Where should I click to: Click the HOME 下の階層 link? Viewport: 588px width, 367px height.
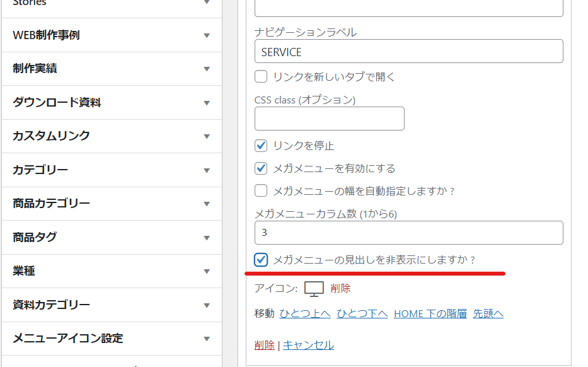click(430, 313)
